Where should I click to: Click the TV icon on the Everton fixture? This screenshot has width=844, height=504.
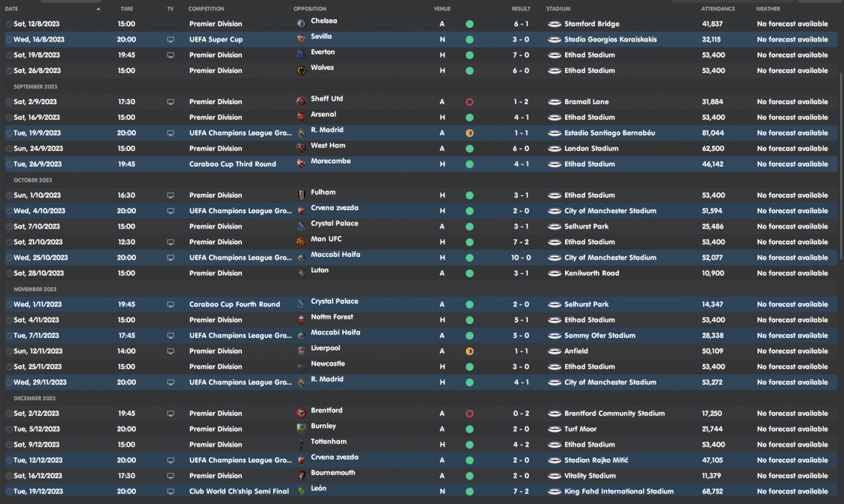click(171, 55)
